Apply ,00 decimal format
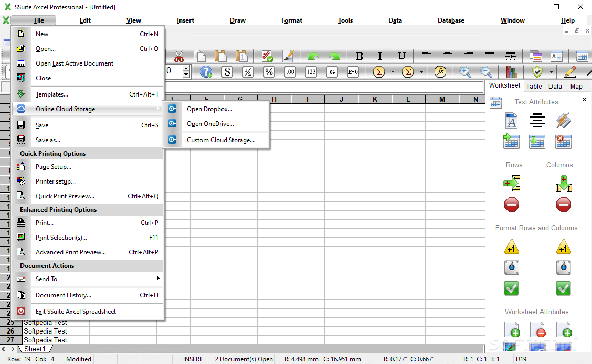The image size is (592, 364). [290, 72]
